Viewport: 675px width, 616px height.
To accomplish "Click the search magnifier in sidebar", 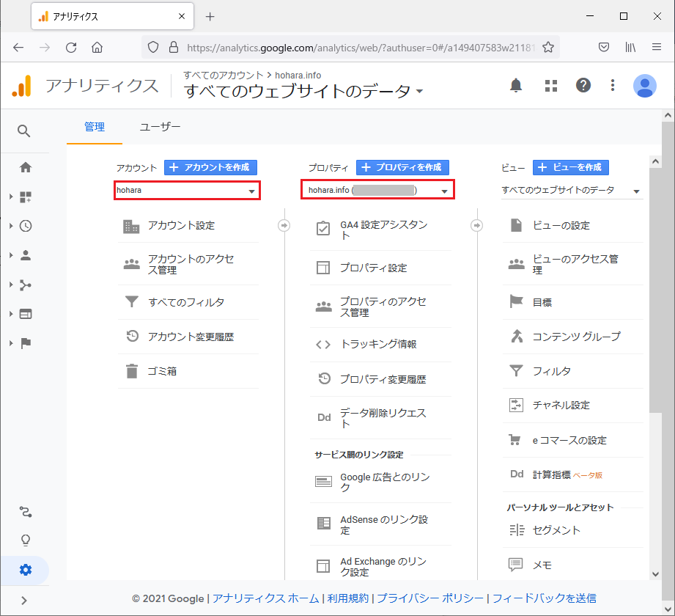I will pyautogui.click(x=24, y=131).
